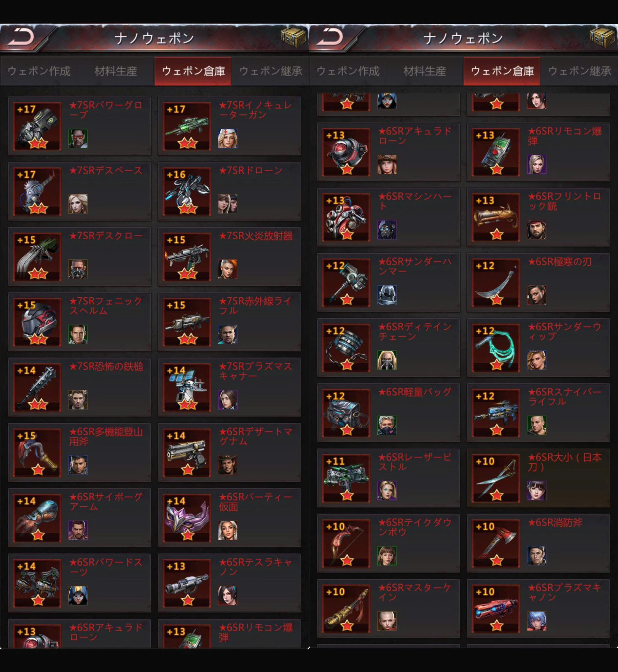Open ウェポン継承 tab in right panel

(x=579, y=71)
